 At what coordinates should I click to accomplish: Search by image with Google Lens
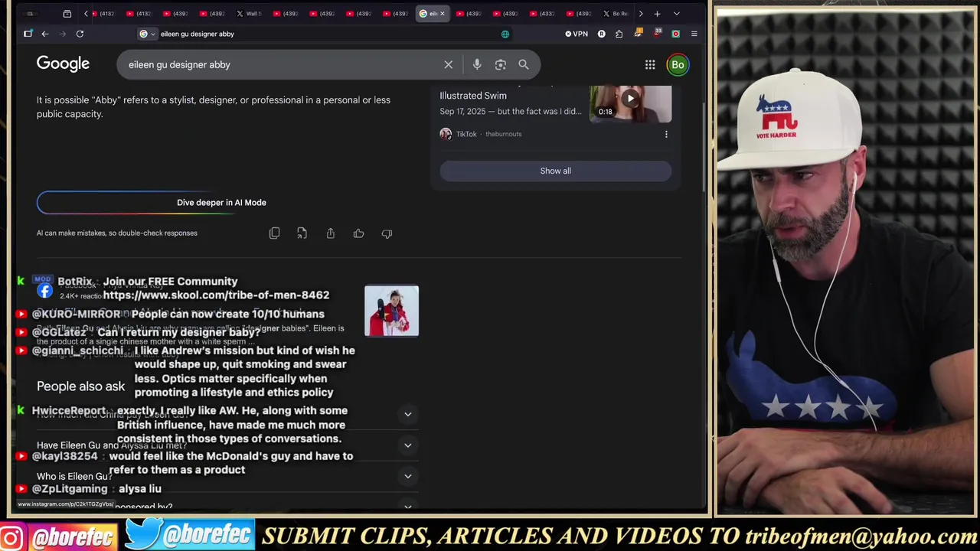tap(501, 65)
